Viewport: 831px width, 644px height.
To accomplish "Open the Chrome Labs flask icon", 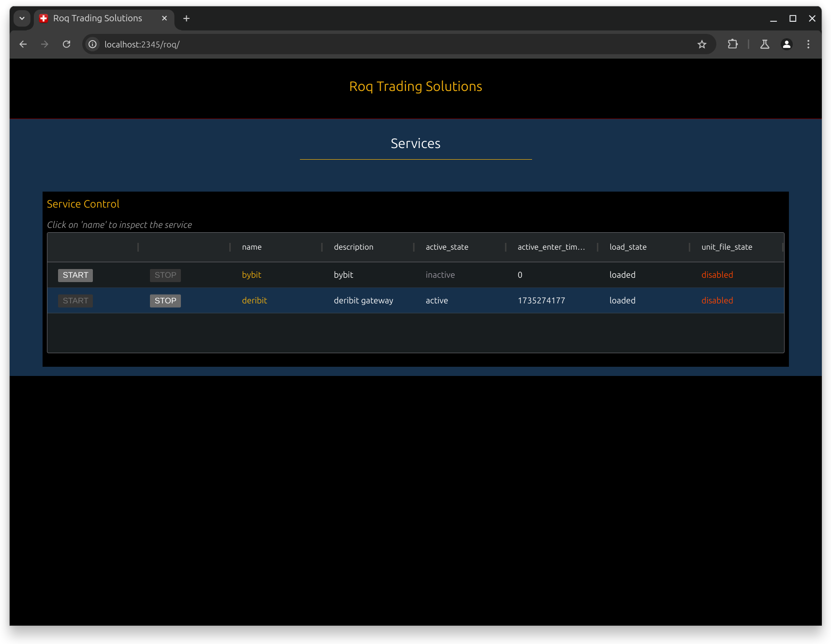I will (765, 45).
